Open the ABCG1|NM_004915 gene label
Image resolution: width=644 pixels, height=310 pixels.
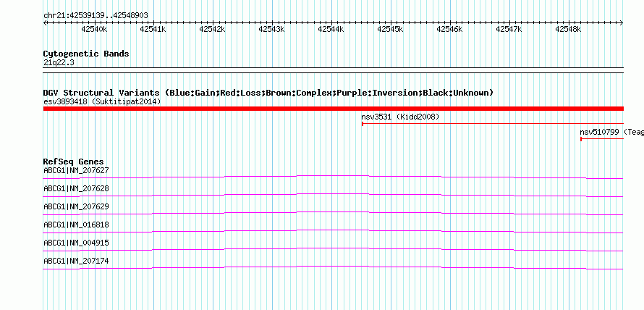click(x=76, y=243)
